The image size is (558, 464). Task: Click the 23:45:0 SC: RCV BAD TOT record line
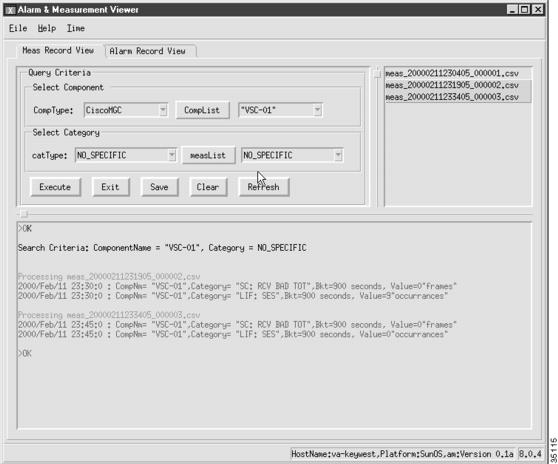click(237, 325)
